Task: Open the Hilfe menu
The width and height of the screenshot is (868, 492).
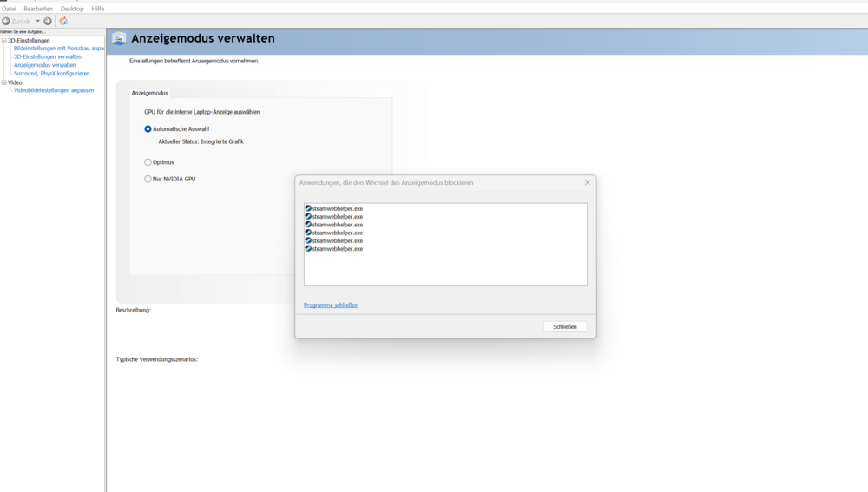Action: [98, 9]
